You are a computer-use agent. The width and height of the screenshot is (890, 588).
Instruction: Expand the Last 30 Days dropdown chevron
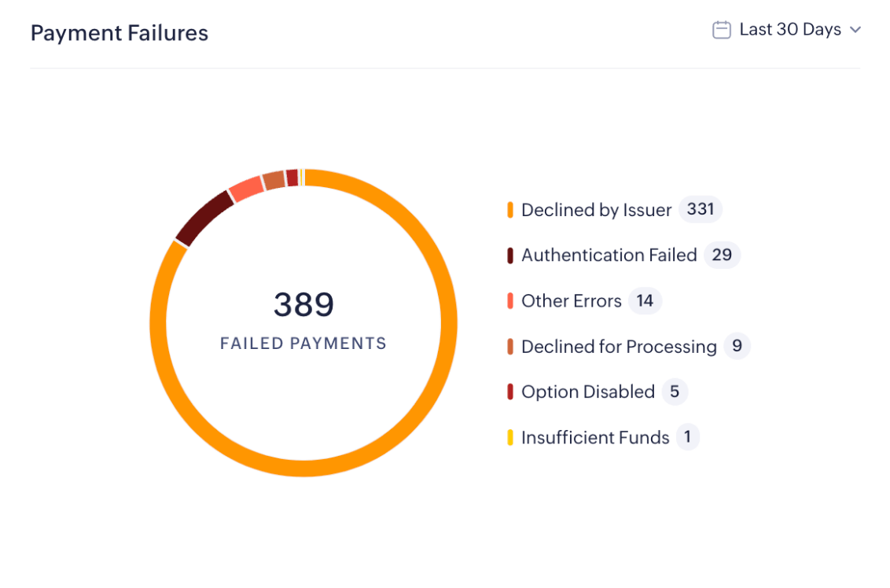tap(855, 30)
